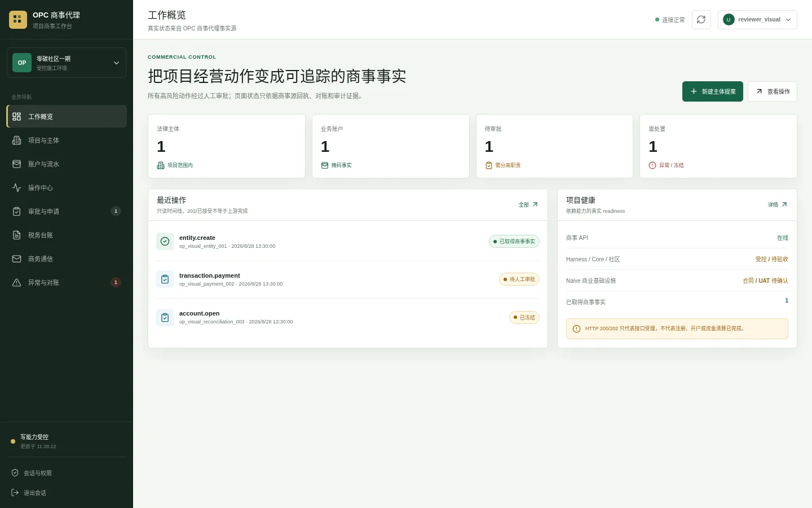812x508 pixels.
Task: Open the 税务台账 sidebar item
Action: [67, 235]
